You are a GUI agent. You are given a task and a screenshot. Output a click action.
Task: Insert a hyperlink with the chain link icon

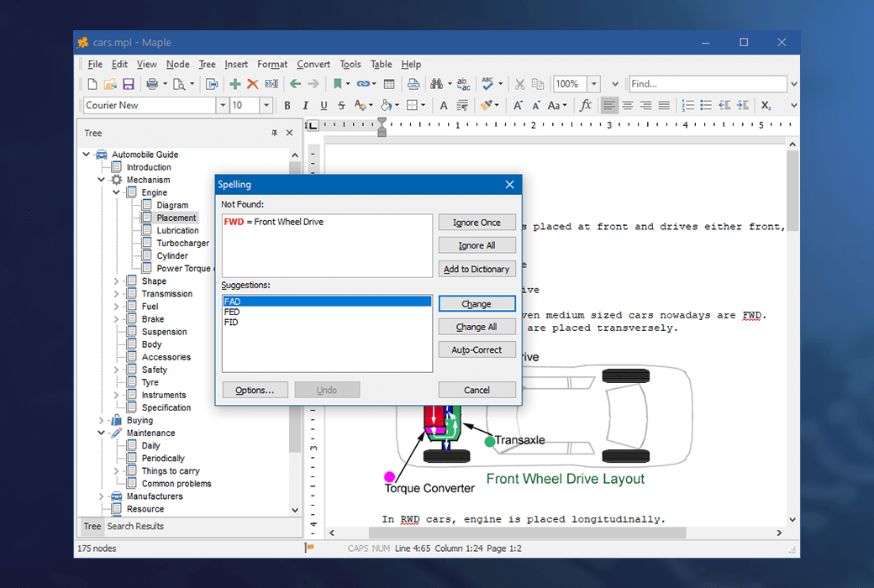pyautogui.click(x=363, y=84)
